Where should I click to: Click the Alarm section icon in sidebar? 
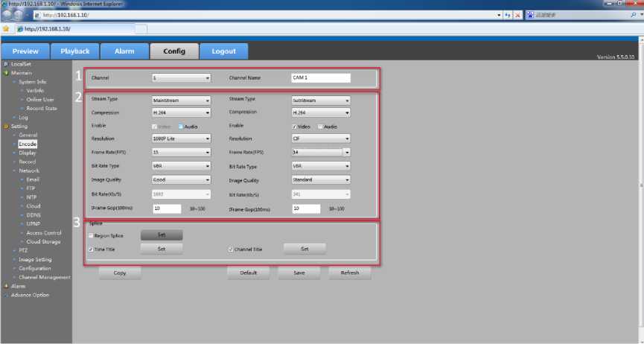point(5,286)
